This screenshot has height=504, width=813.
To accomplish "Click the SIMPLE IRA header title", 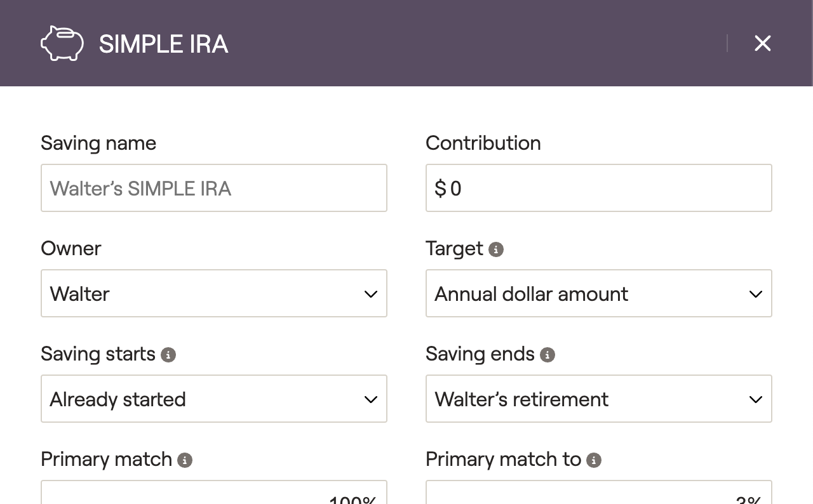I will coord(163,44).
